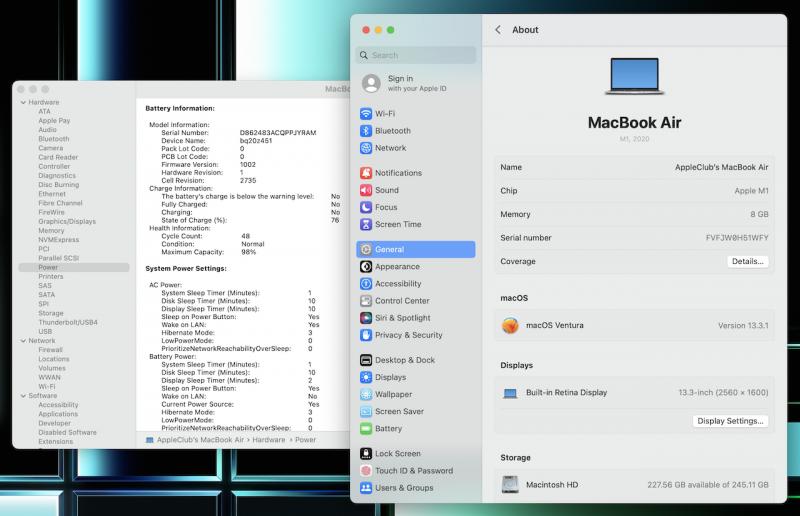This screenshot has height=516, width=800.
Task: Open the Battery sidebar icon
Action: [366, 429]
